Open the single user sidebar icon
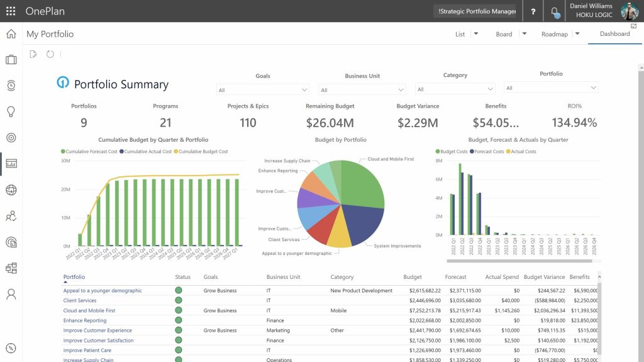Screen dimensions: 644x362 tap(11, 294)
